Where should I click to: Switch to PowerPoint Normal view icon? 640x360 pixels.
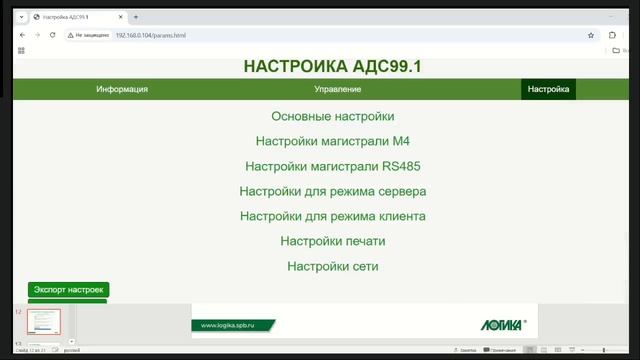tap(529, 350)
